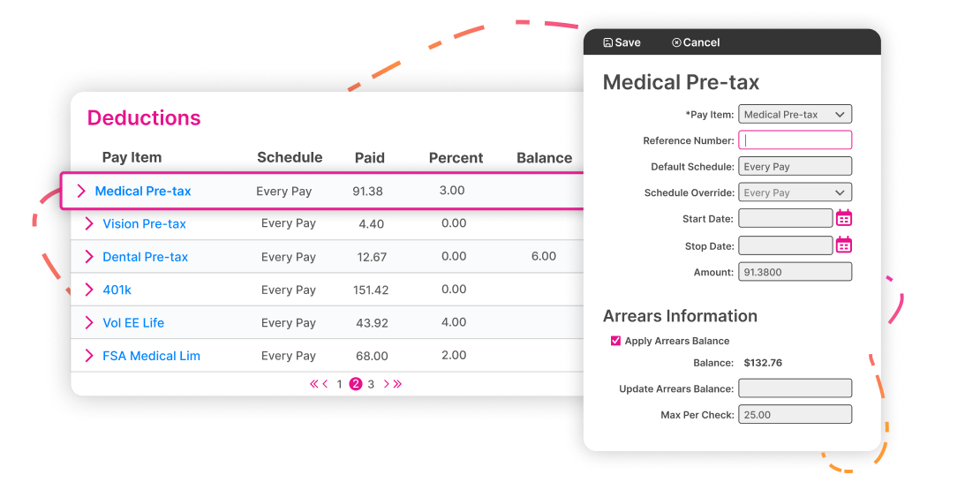The height and width of the screenshot is (490, 980).
Task: Go to the previous deductions page
Action: click(325, 384)
